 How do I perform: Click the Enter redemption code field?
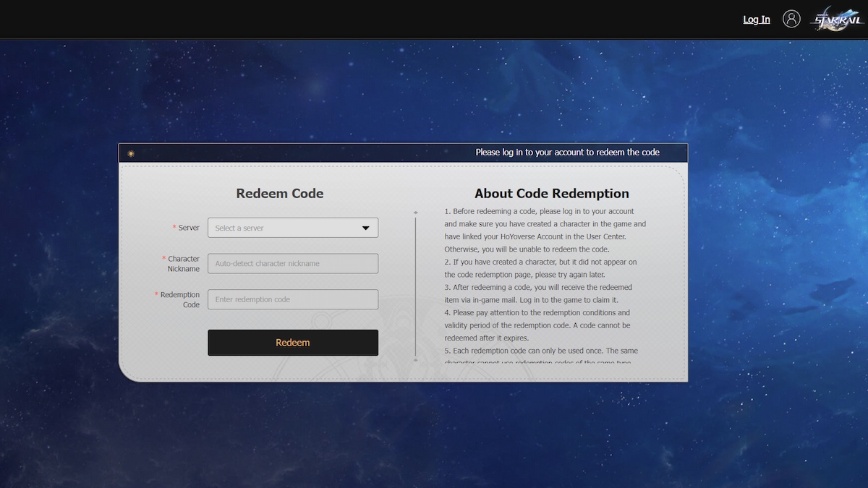(x=292, y=299)
